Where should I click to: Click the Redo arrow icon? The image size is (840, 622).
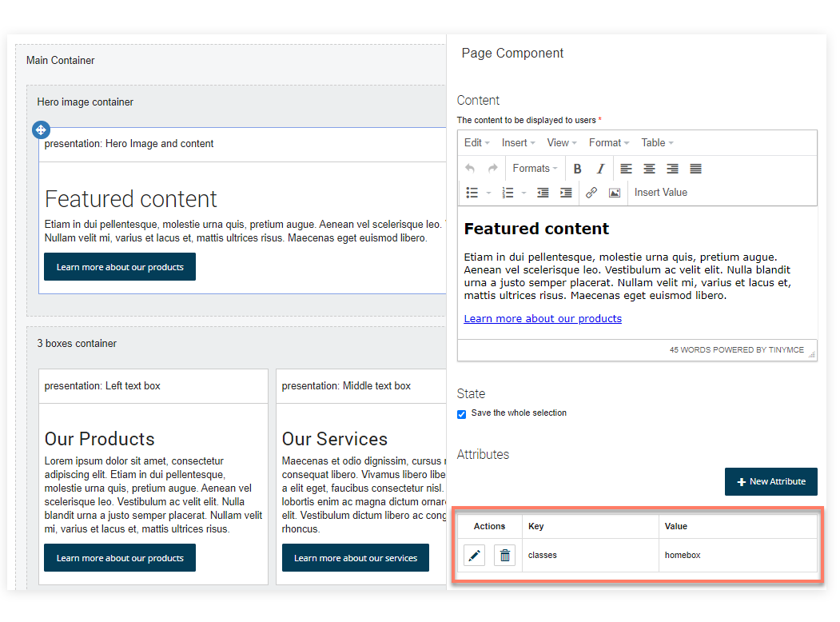(493, 168)
